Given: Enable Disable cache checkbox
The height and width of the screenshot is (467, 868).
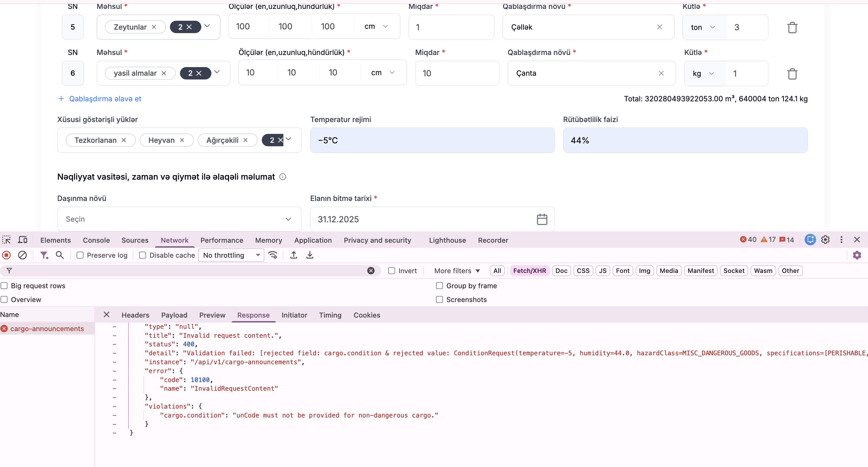Looking at the screenshot, I should tap(143, 255).
